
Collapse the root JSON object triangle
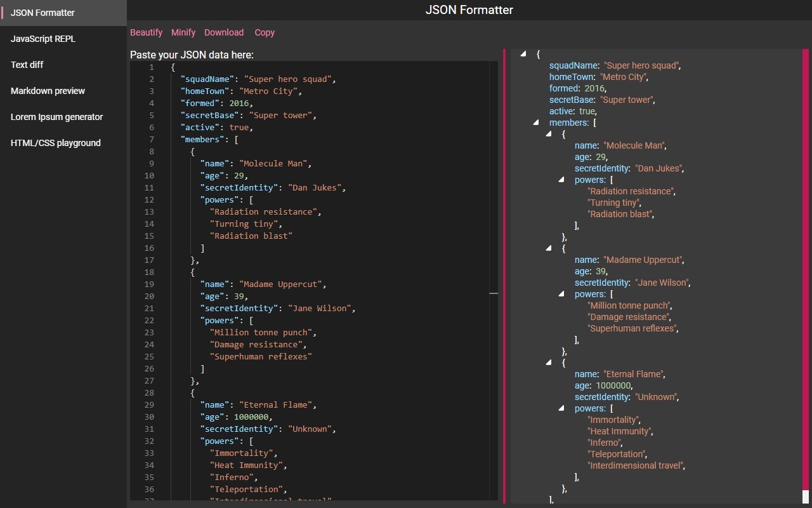[523, 54]
